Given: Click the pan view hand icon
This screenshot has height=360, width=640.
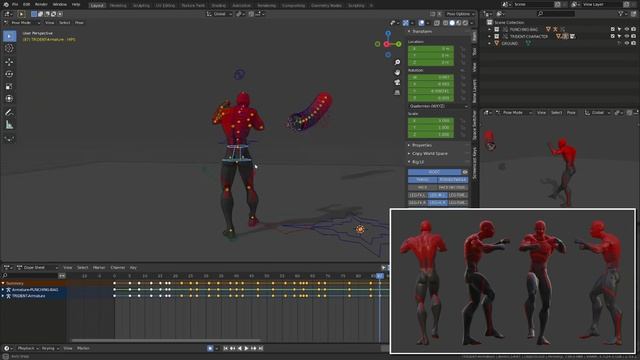Looking at the screenshot, I should click(x=397, y=72).
